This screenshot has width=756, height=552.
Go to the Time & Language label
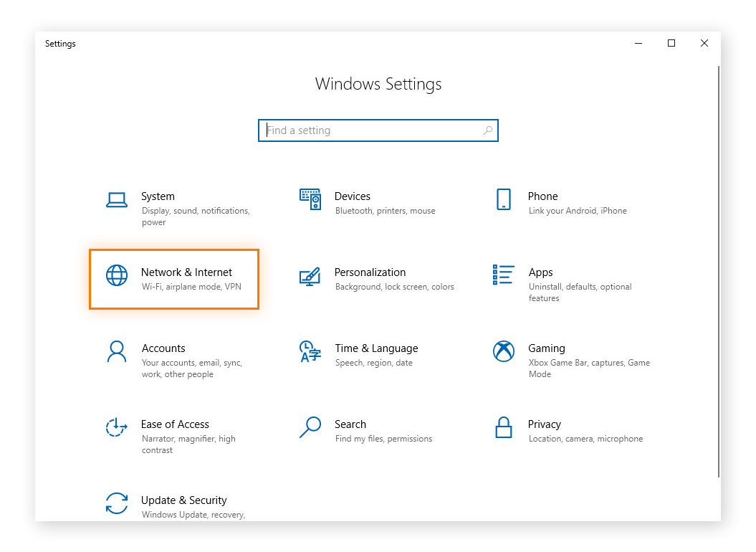376,348
